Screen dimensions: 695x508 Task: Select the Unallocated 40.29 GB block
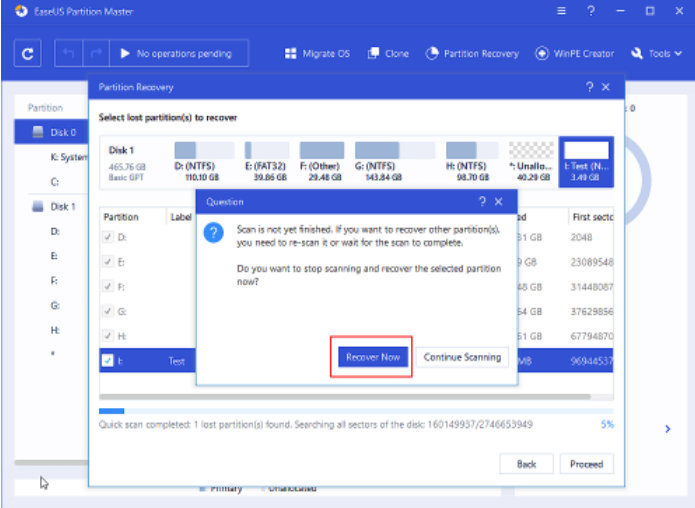pyautogui.click(x=531, y=161)
